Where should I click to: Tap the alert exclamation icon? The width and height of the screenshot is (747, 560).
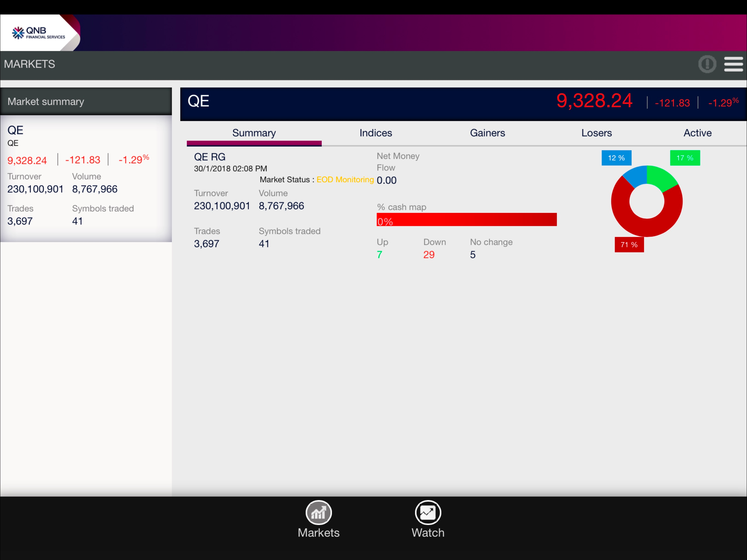(x=707, y=64)
